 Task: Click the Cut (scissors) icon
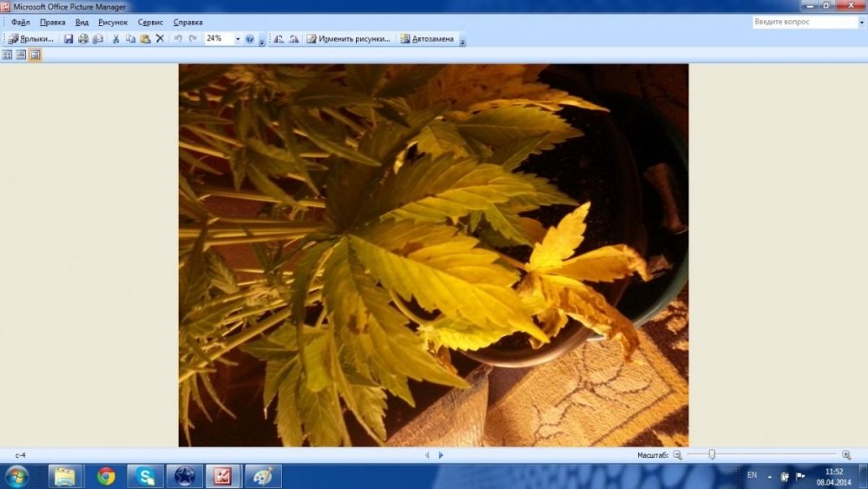(115, 39)
